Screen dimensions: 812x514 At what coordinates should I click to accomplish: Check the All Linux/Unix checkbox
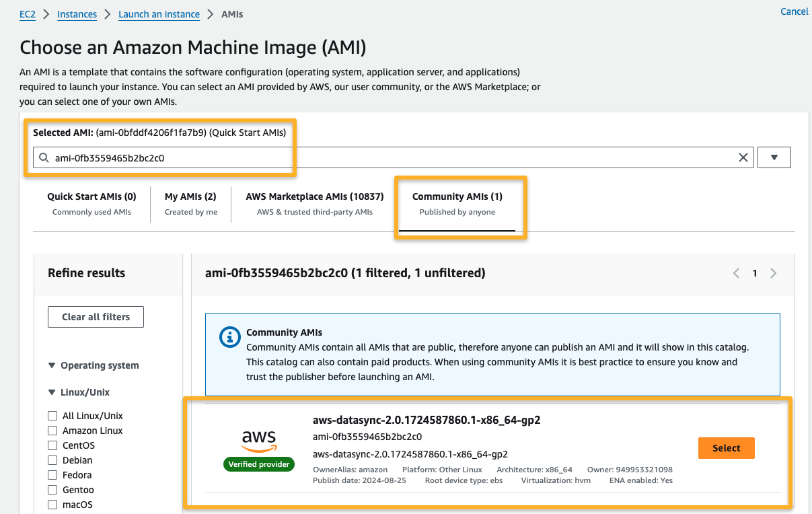point(52,416)
